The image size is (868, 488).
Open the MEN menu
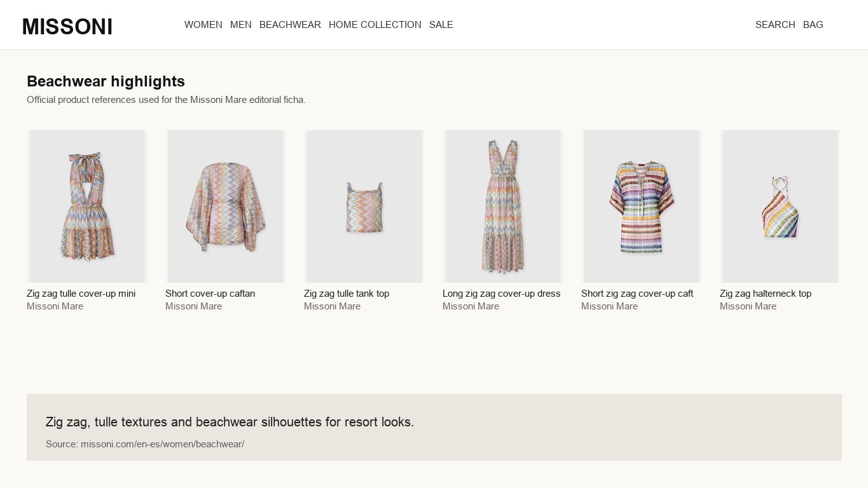coord(241,25)
